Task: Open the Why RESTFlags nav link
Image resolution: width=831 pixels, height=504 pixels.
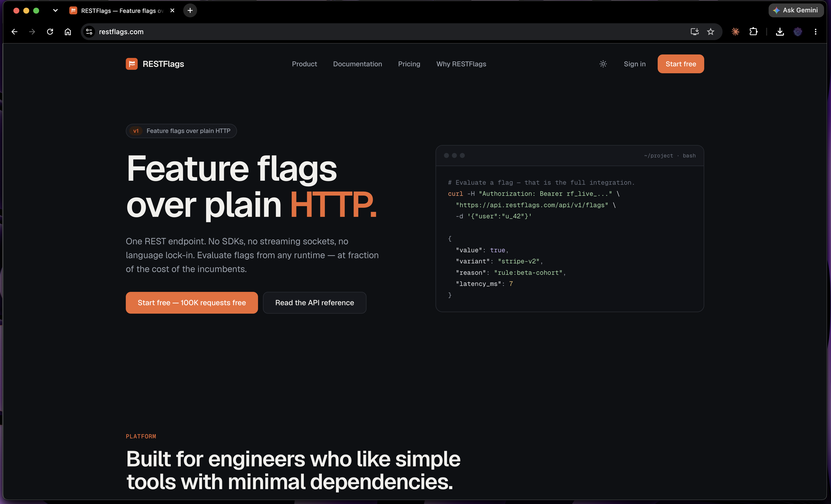Action: 461,64
